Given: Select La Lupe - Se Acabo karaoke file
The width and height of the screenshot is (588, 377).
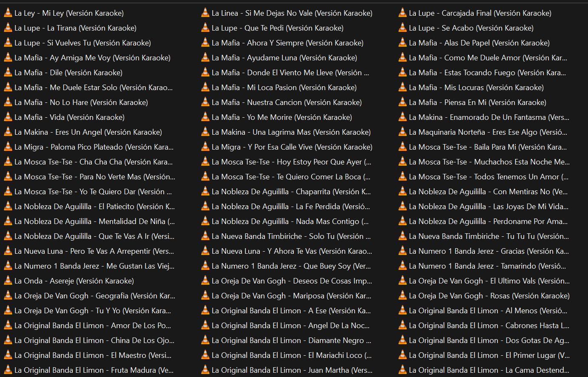Looking at the screenshot, I should (471, 28).
